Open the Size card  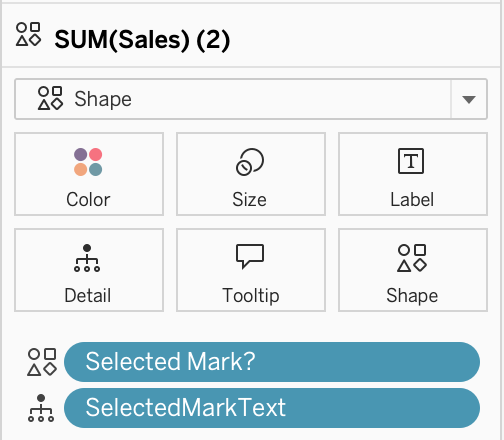[x=251, y=174]
